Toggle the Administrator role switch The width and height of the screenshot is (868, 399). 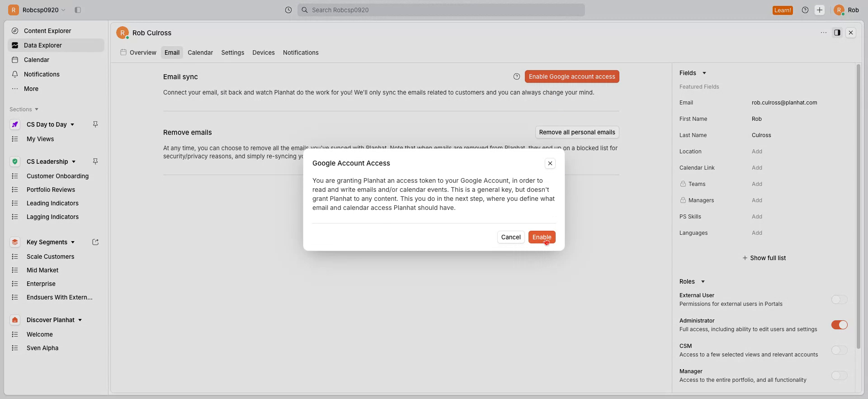pyautogui.click(x=839, y=325)
